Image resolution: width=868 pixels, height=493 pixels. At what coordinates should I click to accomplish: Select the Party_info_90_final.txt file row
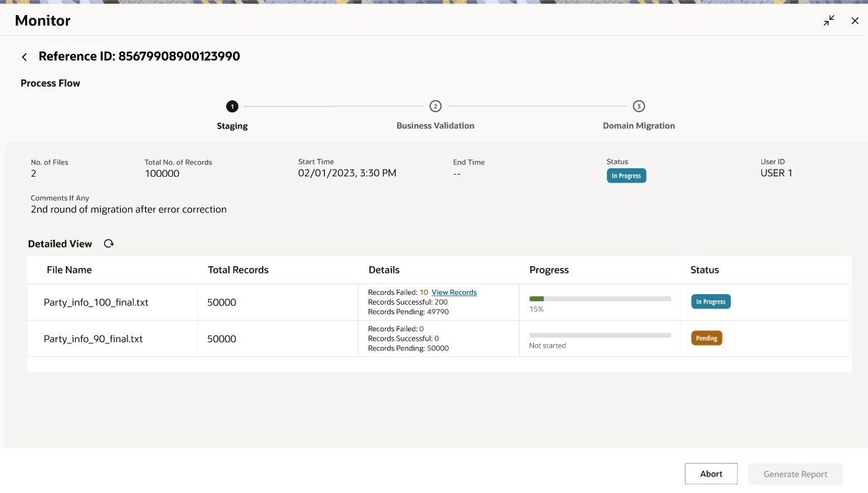click(93, 339)
